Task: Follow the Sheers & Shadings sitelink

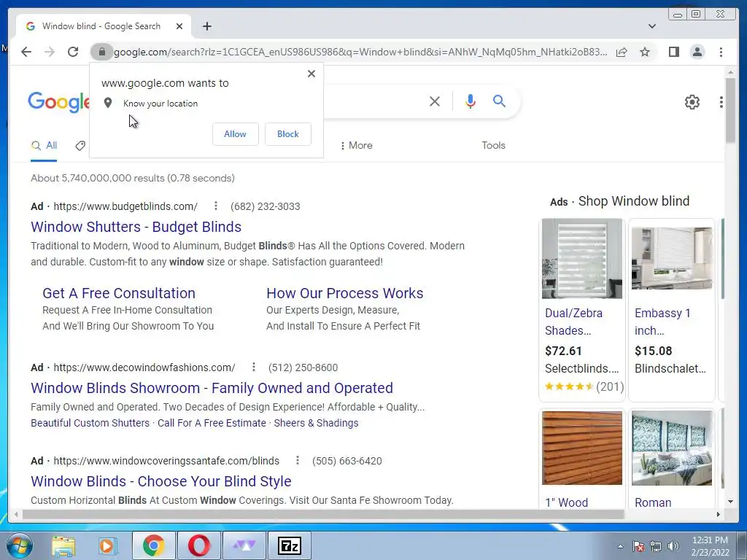Action: coord(316,423)
